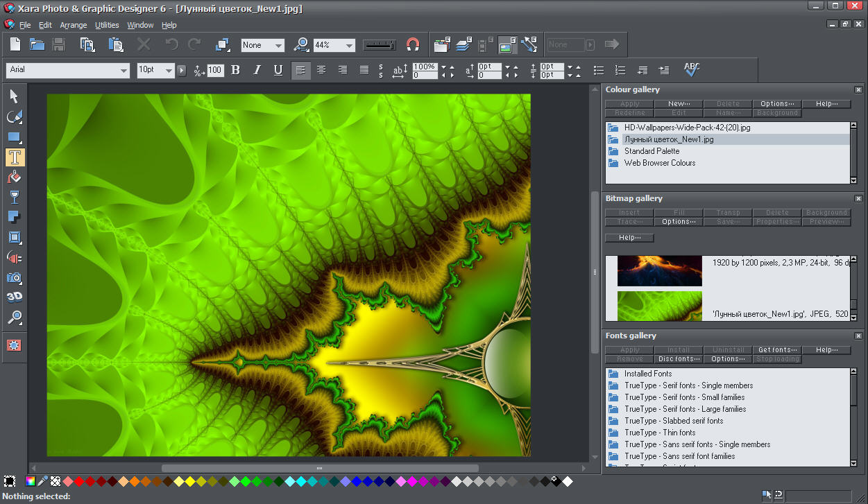Click Get fonts button in Fonts gallery

[x=777, y=350]
